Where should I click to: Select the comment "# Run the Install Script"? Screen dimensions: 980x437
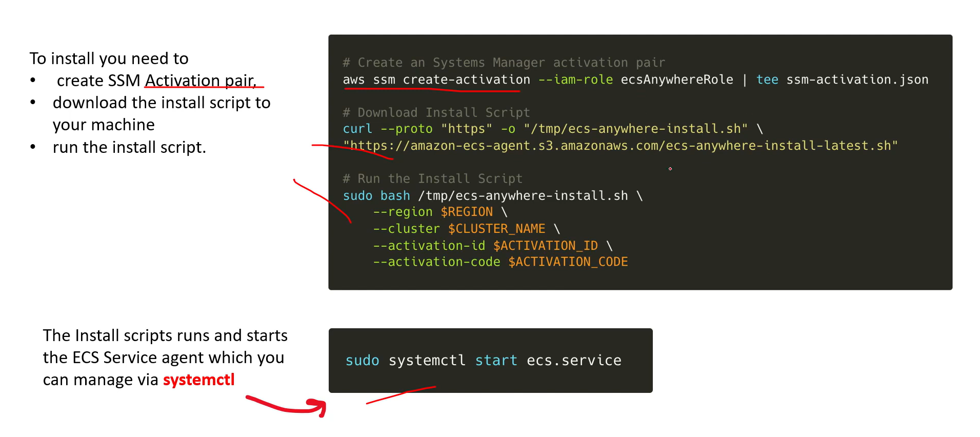432,178
